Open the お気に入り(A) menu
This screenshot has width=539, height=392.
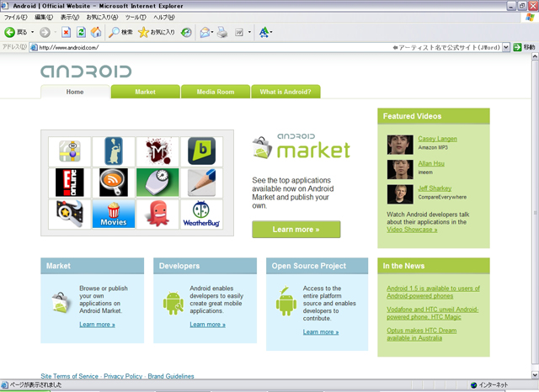pyautogui.click(x=102, y=17)
